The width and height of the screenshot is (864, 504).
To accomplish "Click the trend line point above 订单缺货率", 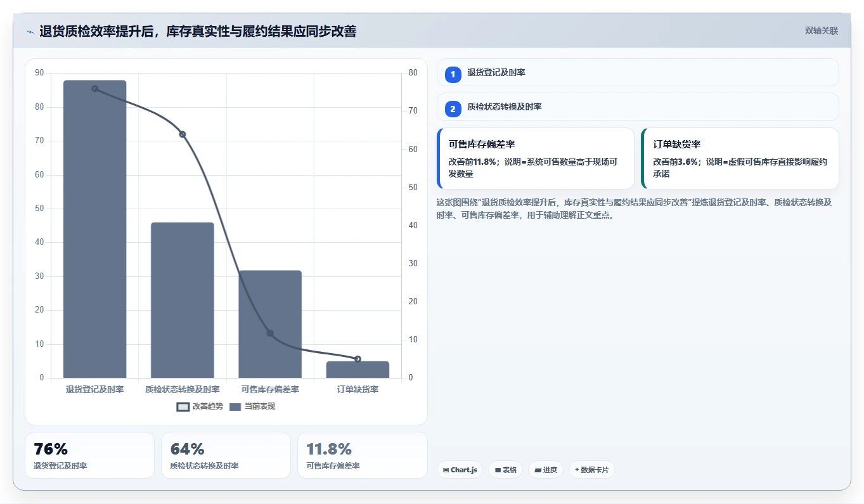I will pos(358,359).
